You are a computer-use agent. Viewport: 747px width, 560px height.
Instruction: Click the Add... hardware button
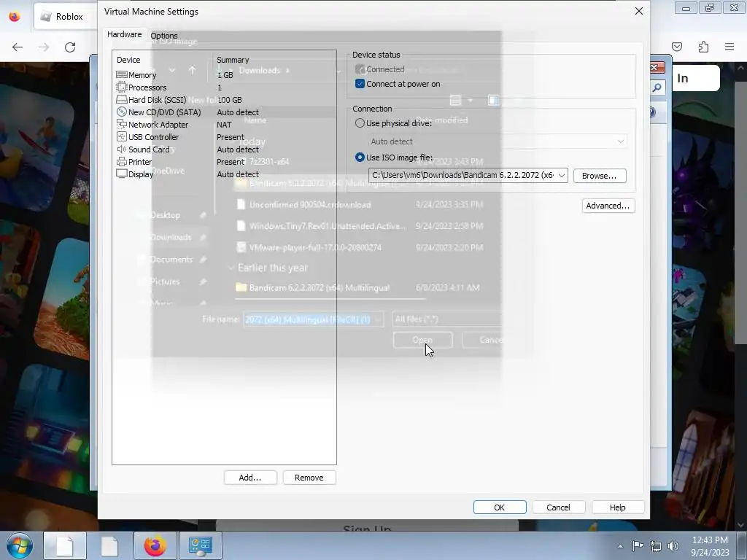pyautogui.click(x=250, y=478)
